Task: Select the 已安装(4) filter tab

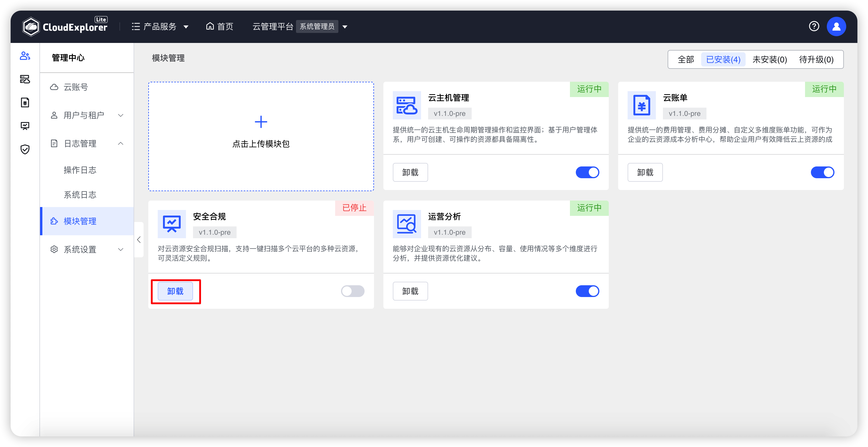Action: (x=723, y=60)
